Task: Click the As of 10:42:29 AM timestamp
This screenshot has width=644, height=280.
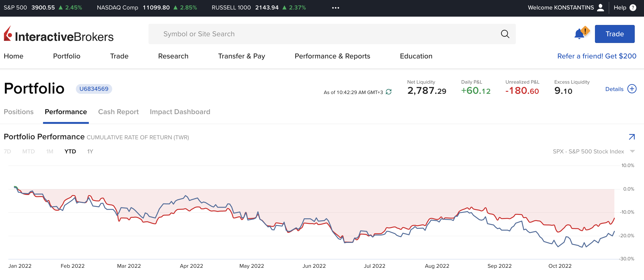Action: coord(353,92)
